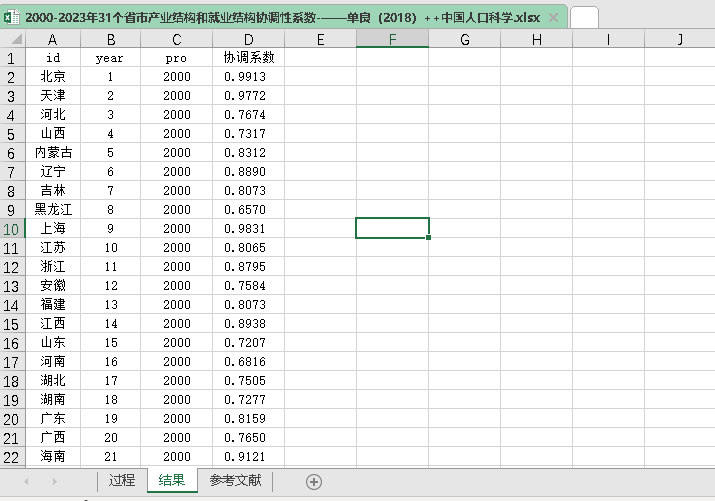The image size is (715, 501).
Task: Click the value 0.9831
Action: pyautogui.click(x=245, y=228)
